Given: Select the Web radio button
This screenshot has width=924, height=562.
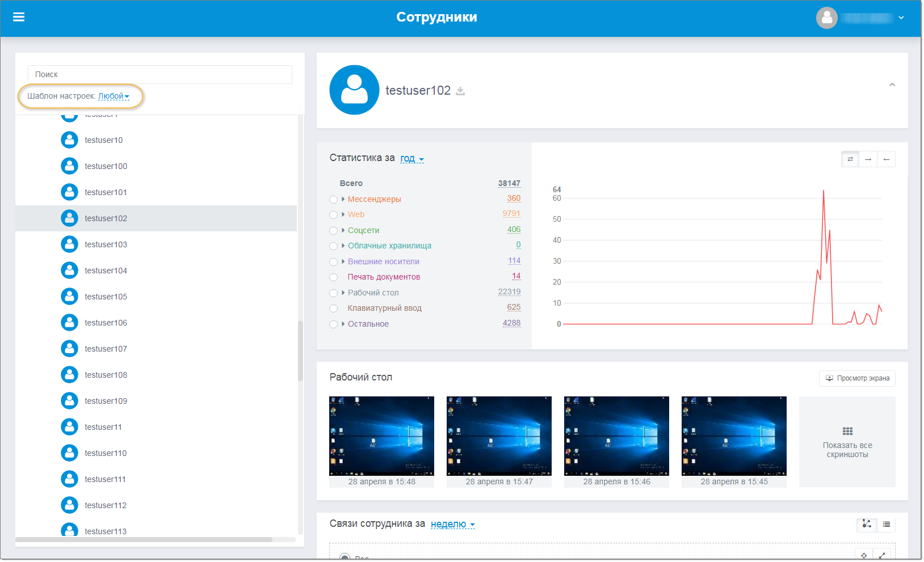Looking at the screenshot, I should pyautogui.click(x=333, y=215).
